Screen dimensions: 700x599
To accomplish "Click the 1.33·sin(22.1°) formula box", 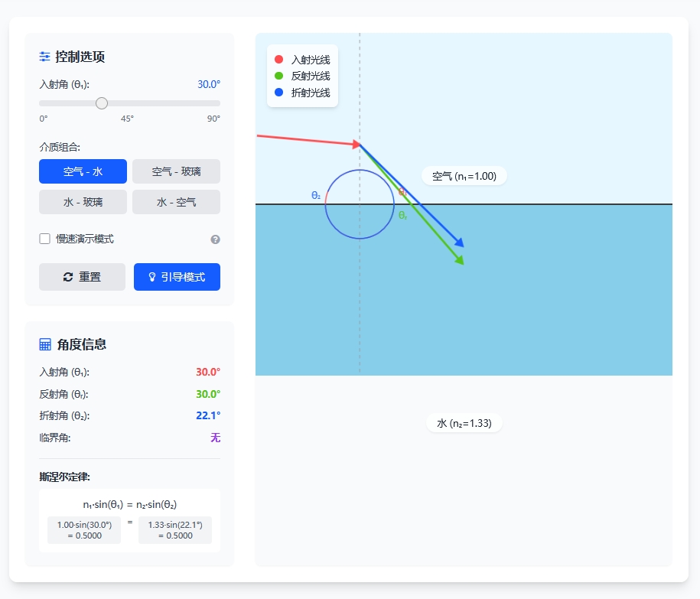I will (x=175, y=530).
